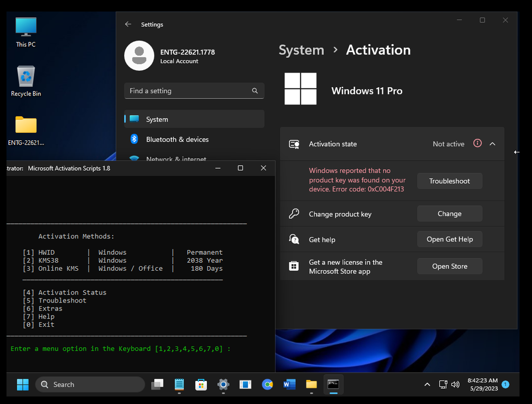Launch Word from the taskbar

coord(289,384)
